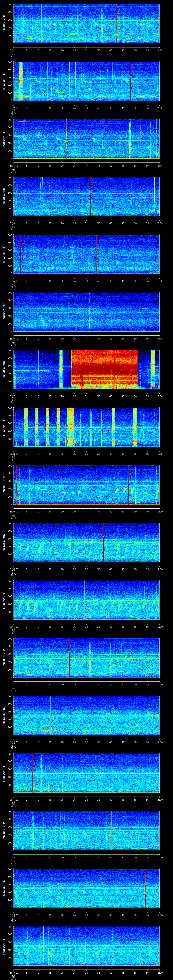Click the '9:00' end time label

160,454
